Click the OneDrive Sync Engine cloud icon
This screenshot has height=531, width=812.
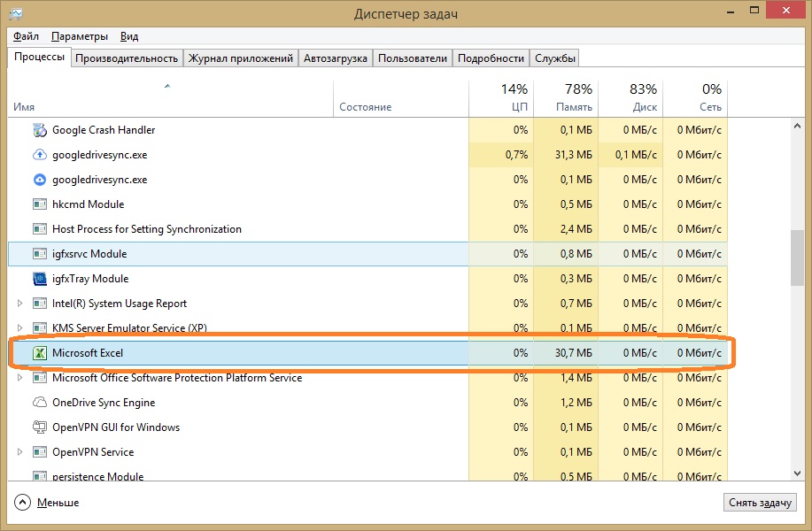(39, 403)
